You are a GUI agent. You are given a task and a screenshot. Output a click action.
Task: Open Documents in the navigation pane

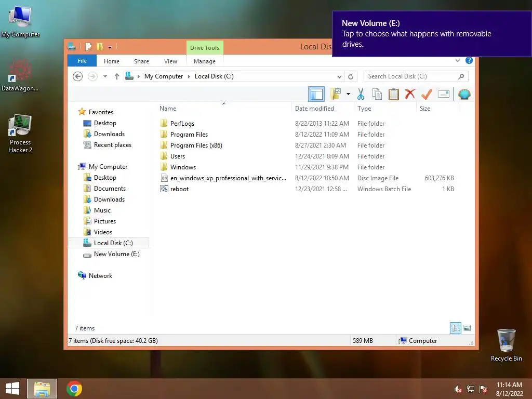tap(110, 188)
